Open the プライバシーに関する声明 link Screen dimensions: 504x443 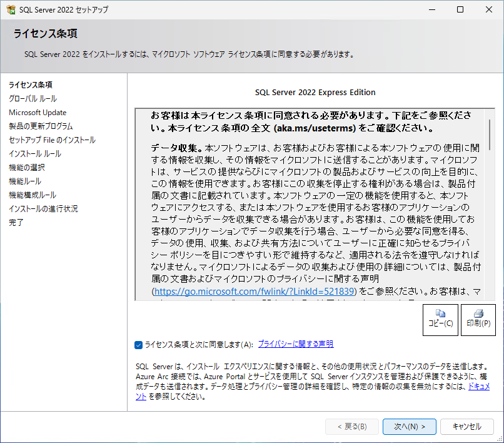pos(296,344)
